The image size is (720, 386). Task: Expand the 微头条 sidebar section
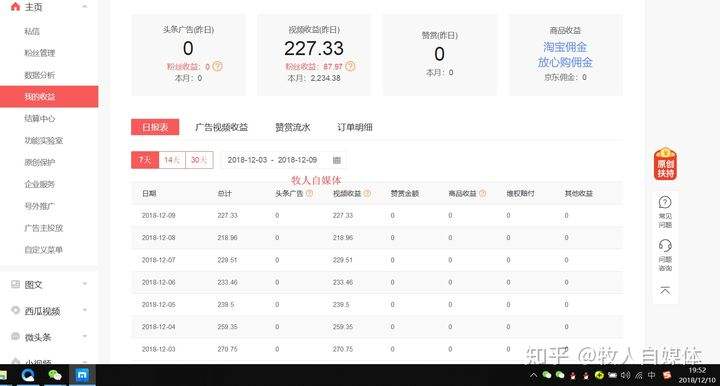tap(85, 337)
